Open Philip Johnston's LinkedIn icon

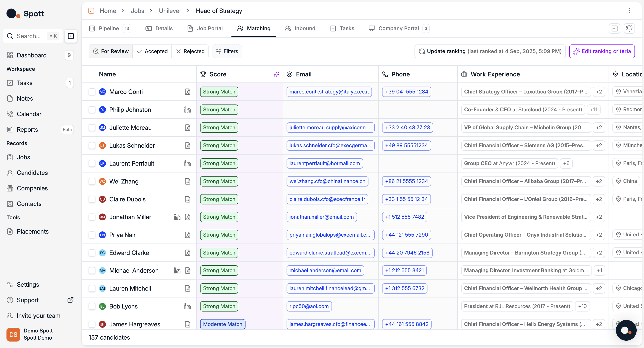point(188,110)
